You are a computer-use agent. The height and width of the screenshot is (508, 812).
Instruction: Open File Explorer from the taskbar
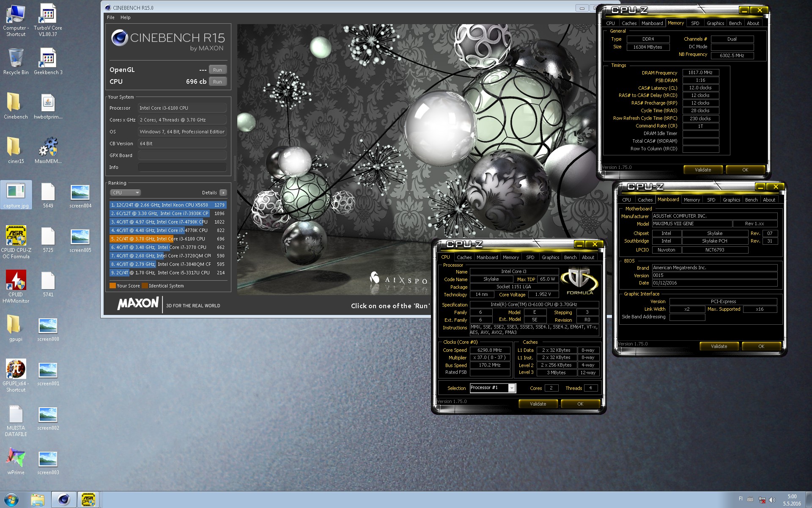tap(37, 500)
